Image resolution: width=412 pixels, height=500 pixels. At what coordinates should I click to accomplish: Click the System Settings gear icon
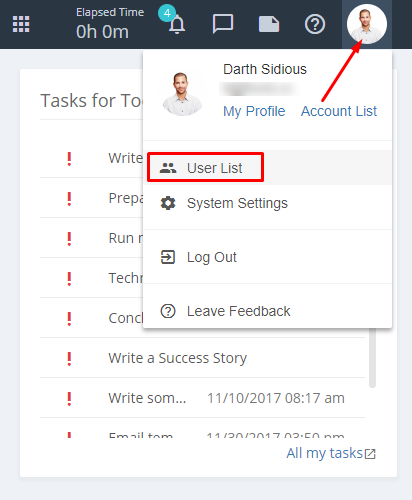pos(168,203)
